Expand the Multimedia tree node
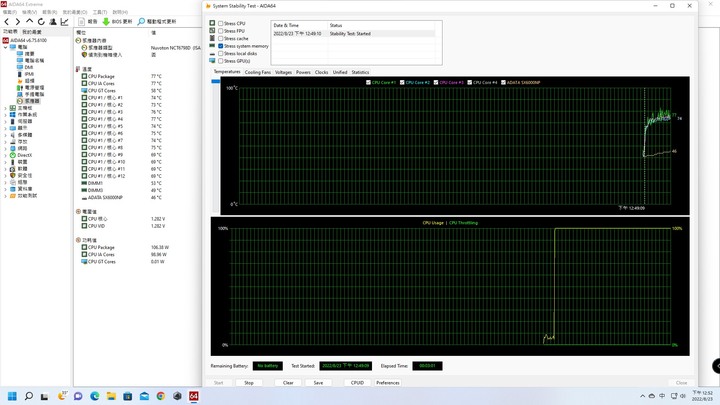 (x=6, y=135)
